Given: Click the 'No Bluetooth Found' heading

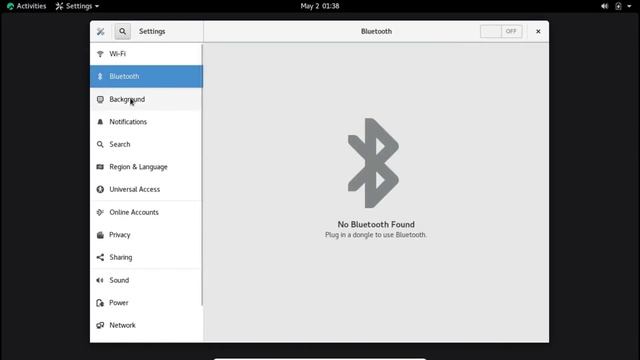Looking at the screenshot, I should click(x=376, y=224).
